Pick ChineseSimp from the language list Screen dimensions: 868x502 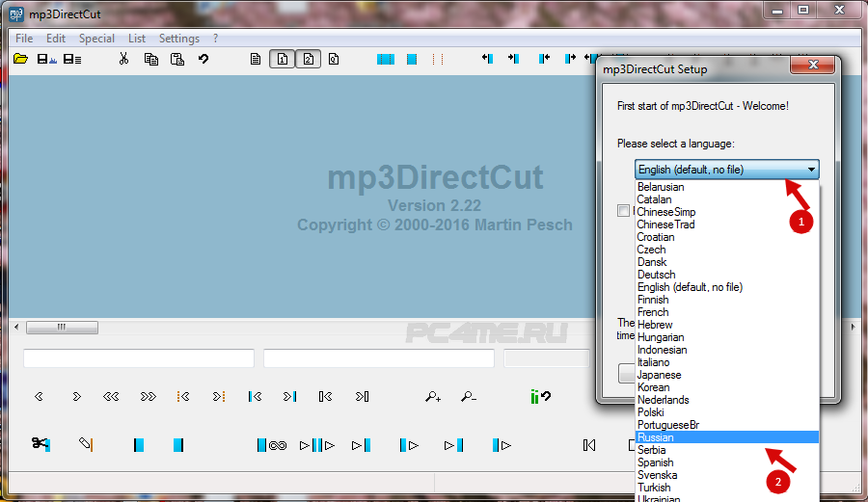[727, 212]
